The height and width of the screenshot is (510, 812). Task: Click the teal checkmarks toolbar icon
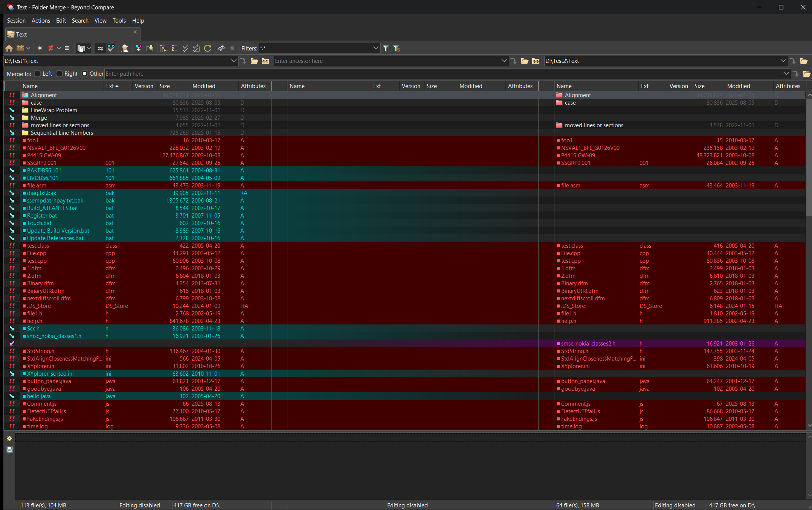click(111, 48)
